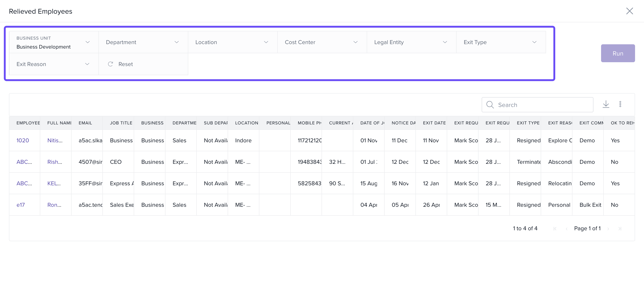Open the three-dot more options menu
This screenshot has width=644, height=292.
pyautogui.click(x=620, y=104)
